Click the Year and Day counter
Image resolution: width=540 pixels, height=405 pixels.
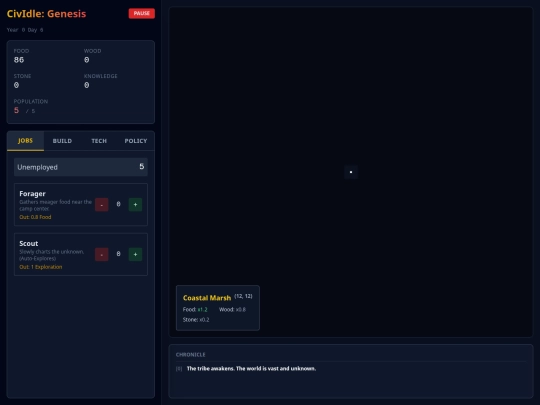pyautogui.click(x=25, y=30)
